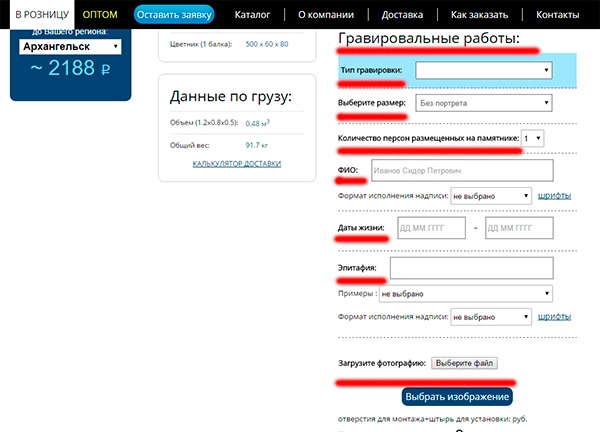Expand the Примеры epitaph examples dropdown
The width and height of the screenshot is (600, 432).
[x=467, y=294]
